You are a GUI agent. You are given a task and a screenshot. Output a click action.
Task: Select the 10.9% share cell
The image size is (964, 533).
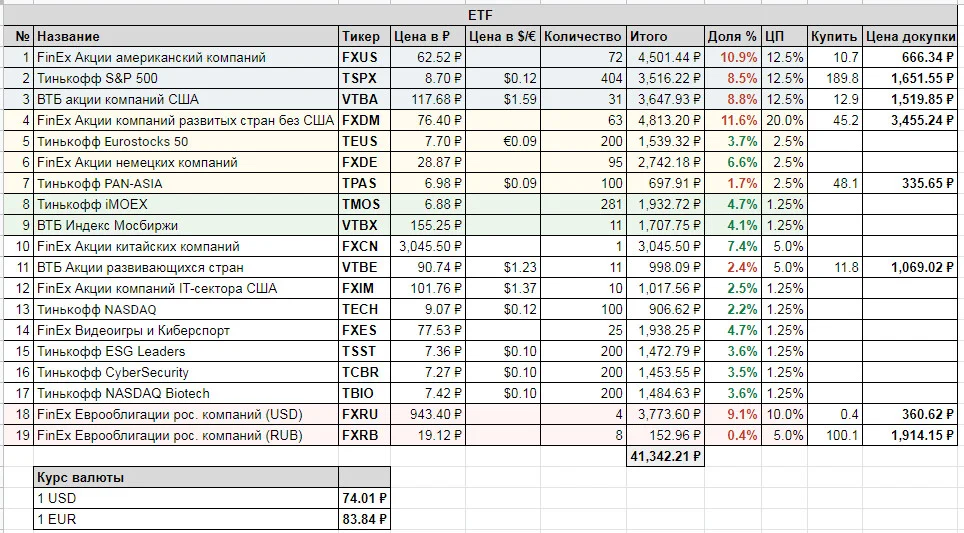pos(733,58)
